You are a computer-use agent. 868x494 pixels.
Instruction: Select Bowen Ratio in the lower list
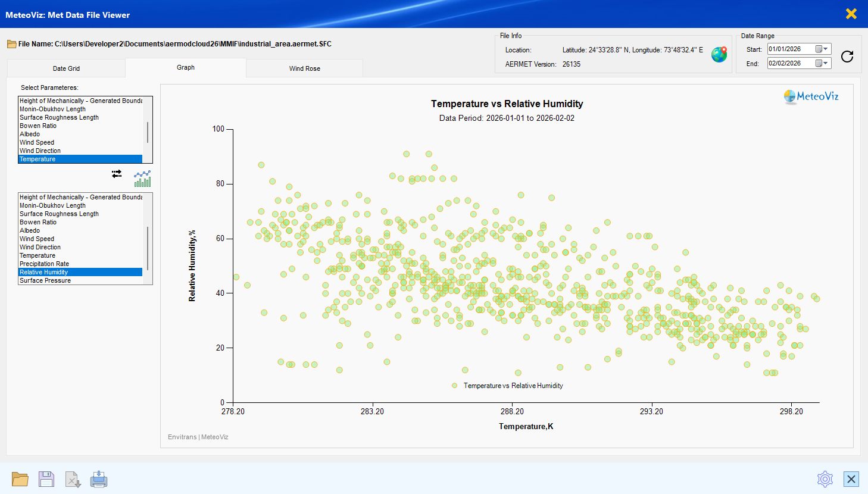[80, 222]
